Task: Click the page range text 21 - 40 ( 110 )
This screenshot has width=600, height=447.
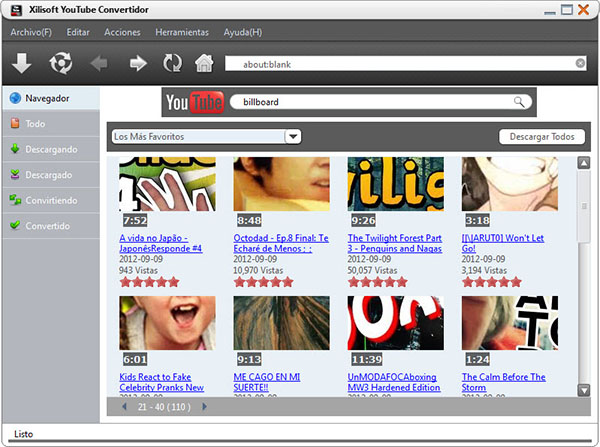Action: 164,406
